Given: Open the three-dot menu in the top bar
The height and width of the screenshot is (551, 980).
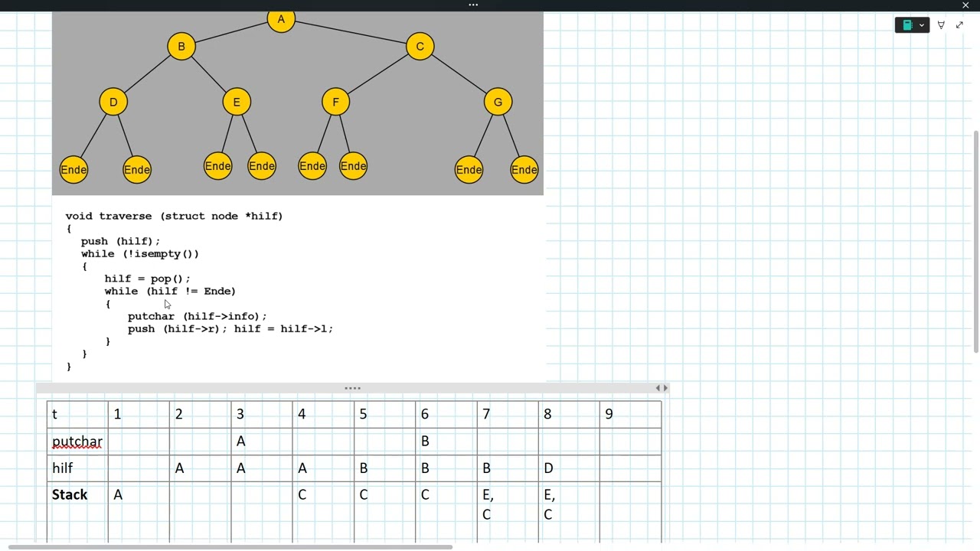Looking at the screenshot, I should point(473,5).
